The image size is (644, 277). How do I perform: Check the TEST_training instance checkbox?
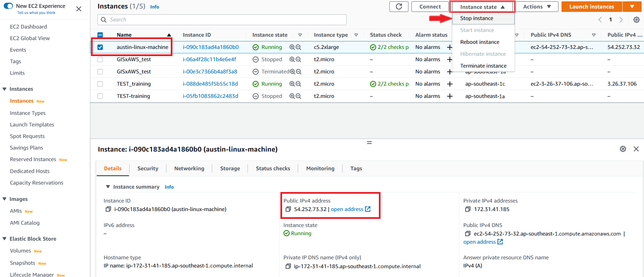click(100, 84)
